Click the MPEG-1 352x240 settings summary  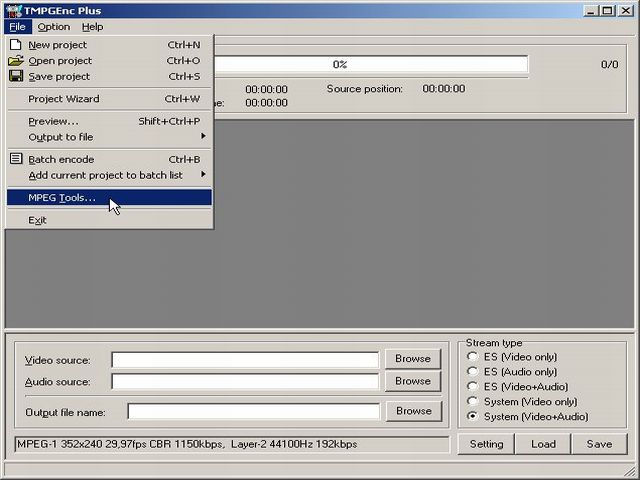(x=232, y=444)
